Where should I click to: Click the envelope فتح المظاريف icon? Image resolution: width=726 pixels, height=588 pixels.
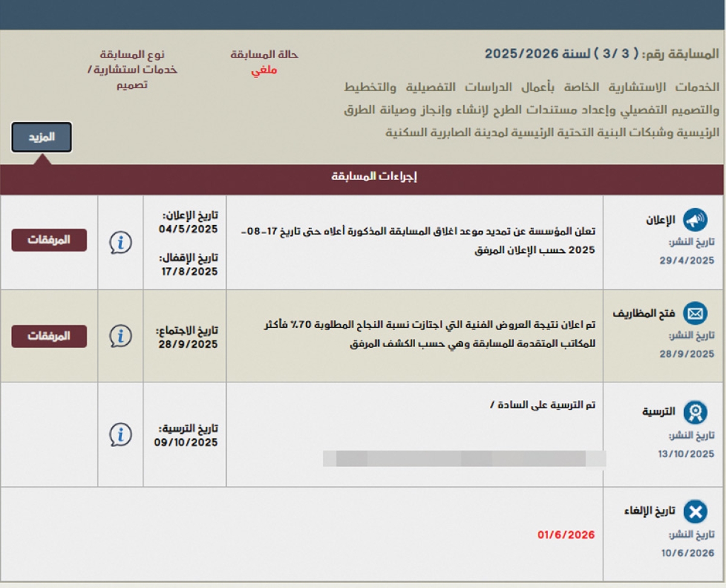coord(695,314)
